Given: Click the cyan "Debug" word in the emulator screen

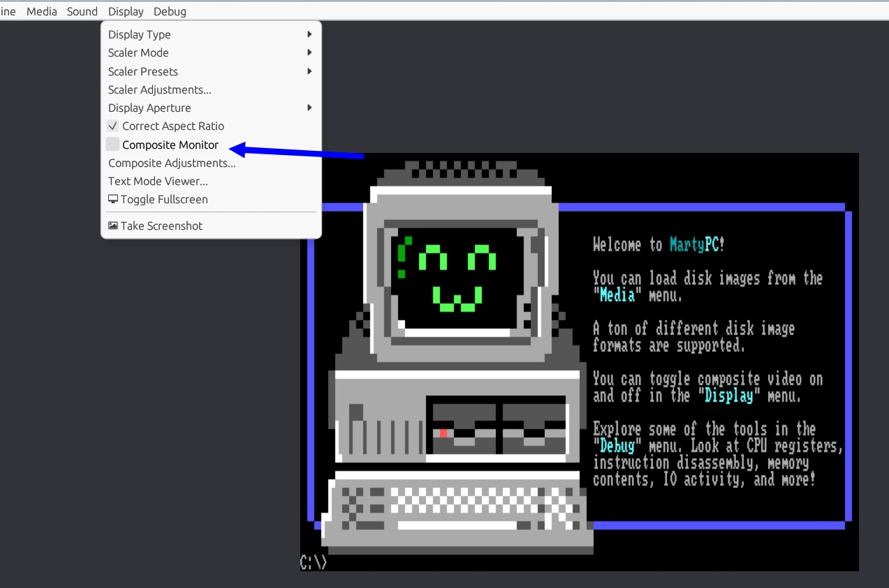Looking at the screenshot, I should point(617,446).
